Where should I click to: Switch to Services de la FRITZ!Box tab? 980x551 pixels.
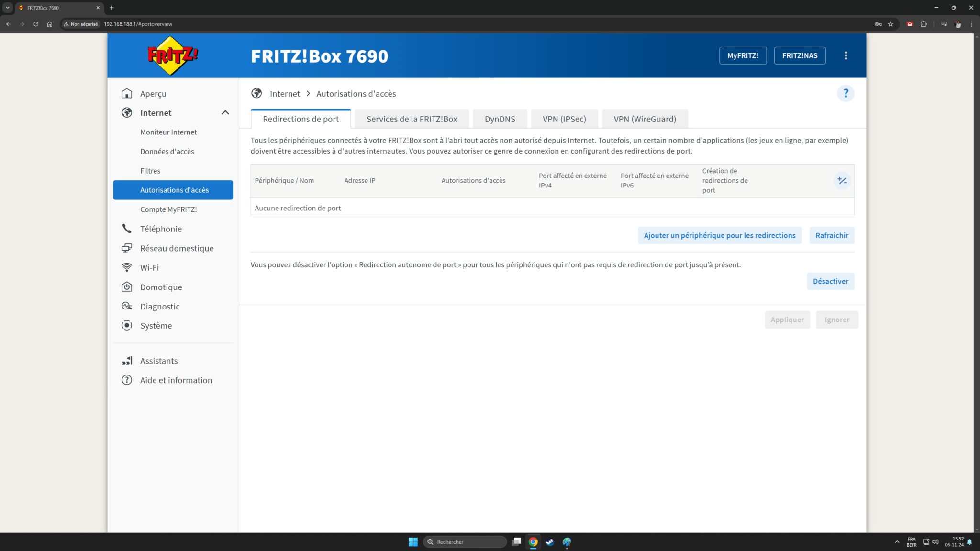pos(412,119)
